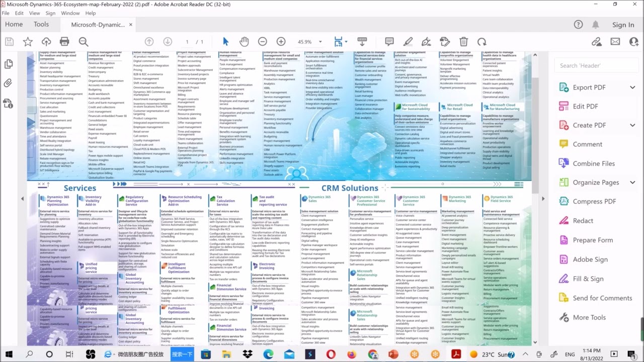Click the Save file icon

(x=9, y=42)
